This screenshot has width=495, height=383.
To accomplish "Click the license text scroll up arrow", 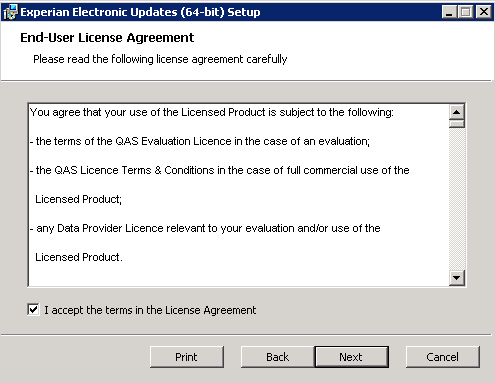I will 456,112.
